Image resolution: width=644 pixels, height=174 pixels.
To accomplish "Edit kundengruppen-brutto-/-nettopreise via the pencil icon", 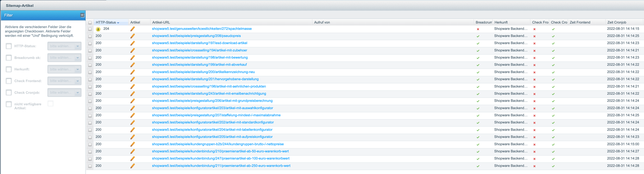I will [x=133, y=144].
